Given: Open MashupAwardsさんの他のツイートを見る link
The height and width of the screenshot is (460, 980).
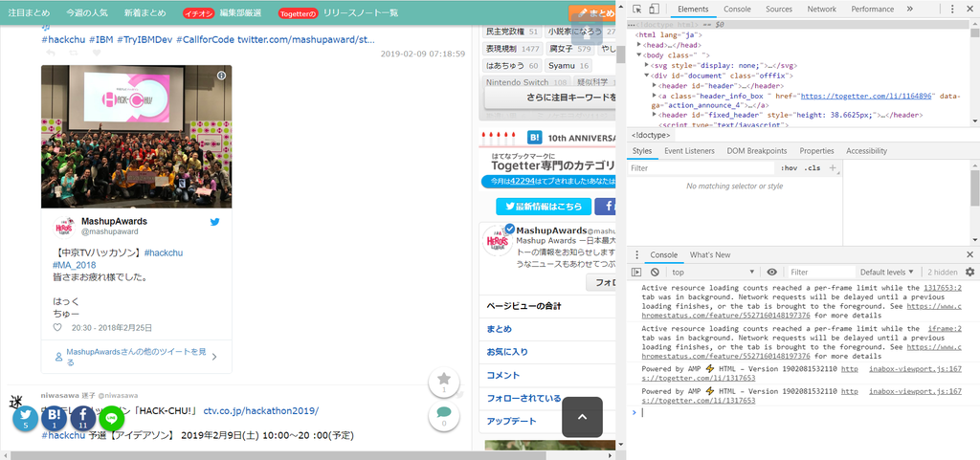Looking at the screenshot, I should (x=136, y=357).
